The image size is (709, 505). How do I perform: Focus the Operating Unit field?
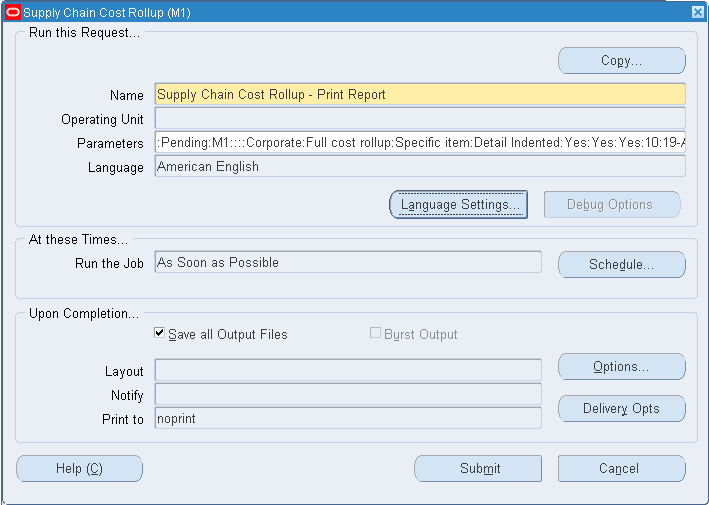420,118
